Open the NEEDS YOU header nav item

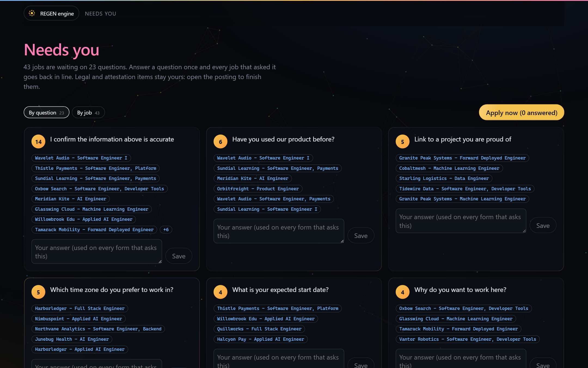(x=100, y=14)
